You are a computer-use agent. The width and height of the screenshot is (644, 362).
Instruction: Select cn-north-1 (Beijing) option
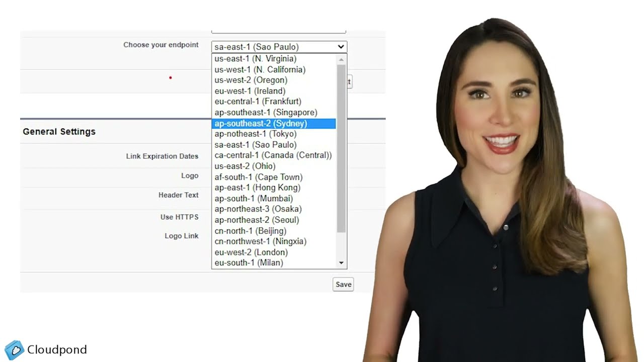[x=274, y=231]
